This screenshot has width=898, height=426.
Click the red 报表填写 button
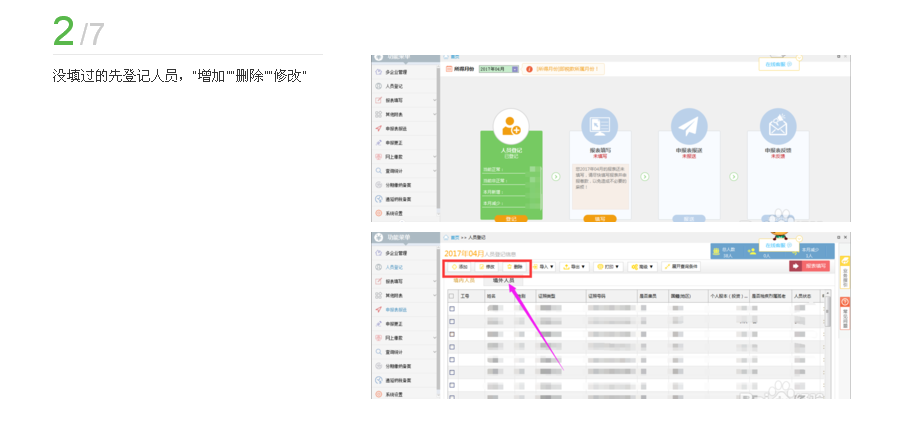point(810,266)
